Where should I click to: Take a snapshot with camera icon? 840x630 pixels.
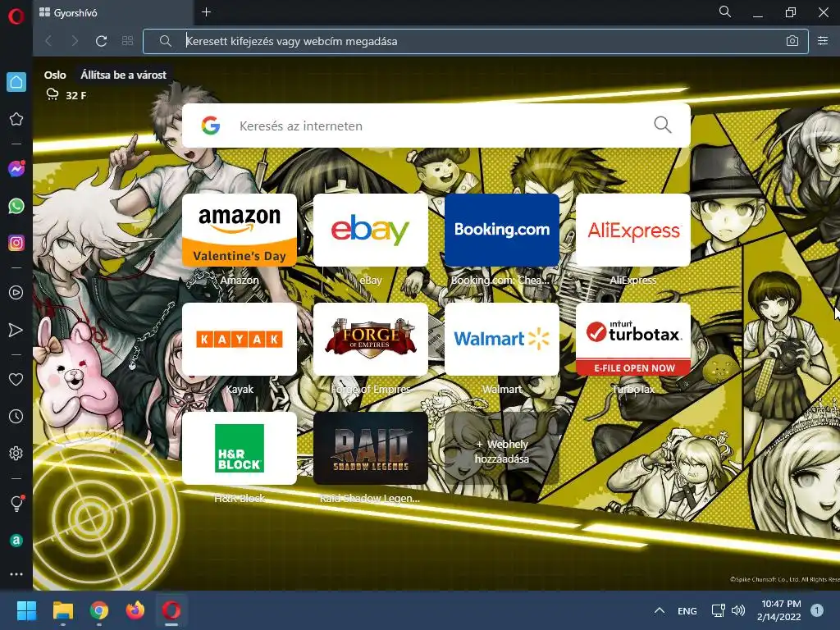point(792,41)
